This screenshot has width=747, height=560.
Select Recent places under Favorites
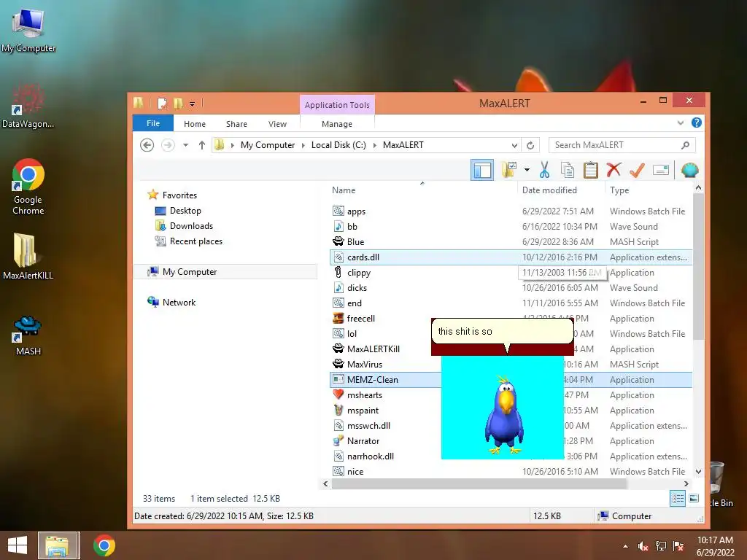click(x=196, y=241)
